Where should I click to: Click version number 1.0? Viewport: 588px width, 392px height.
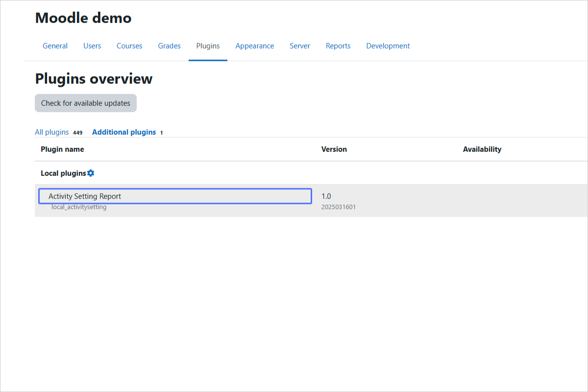[326, 196]
